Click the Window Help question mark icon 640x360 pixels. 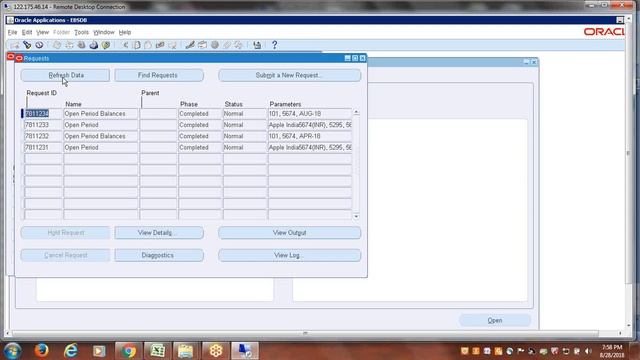(274, 45)
